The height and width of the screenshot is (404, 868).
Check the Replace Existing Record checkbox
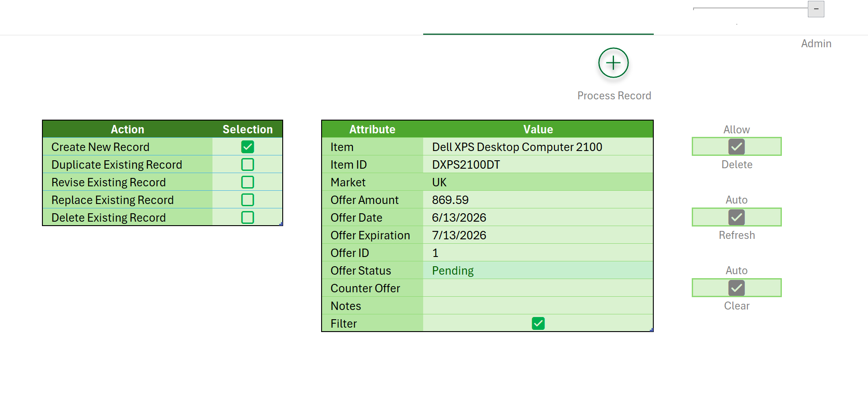[x=247, y=200]
